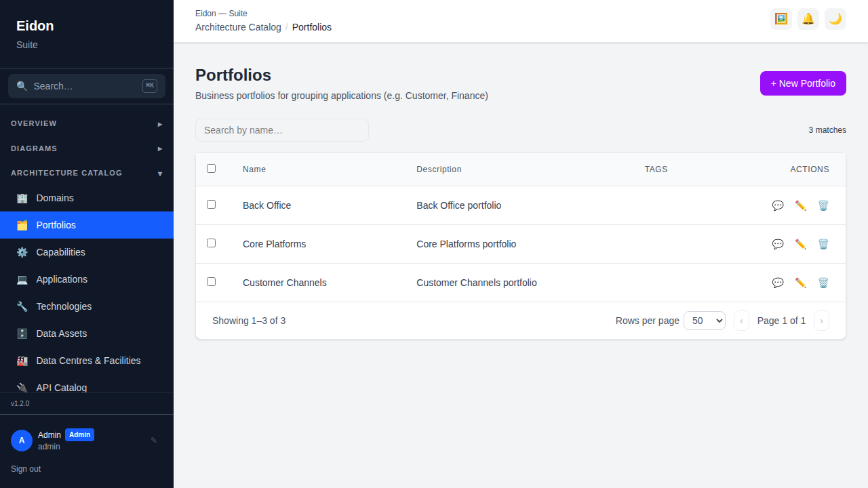Click the picture icon in top bar
The width and height of the screenshot is (868, 488).
coord(781,19)
